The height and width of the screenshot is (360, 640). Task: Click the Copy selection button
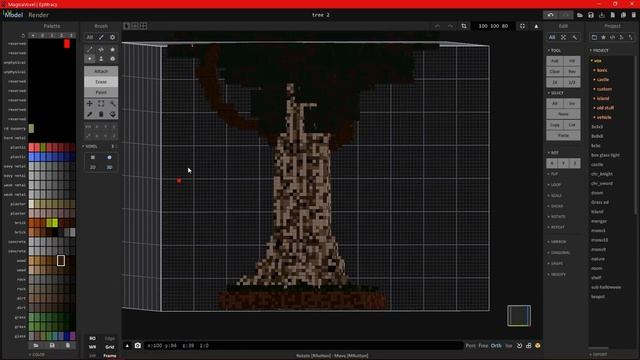coord(555,124)
